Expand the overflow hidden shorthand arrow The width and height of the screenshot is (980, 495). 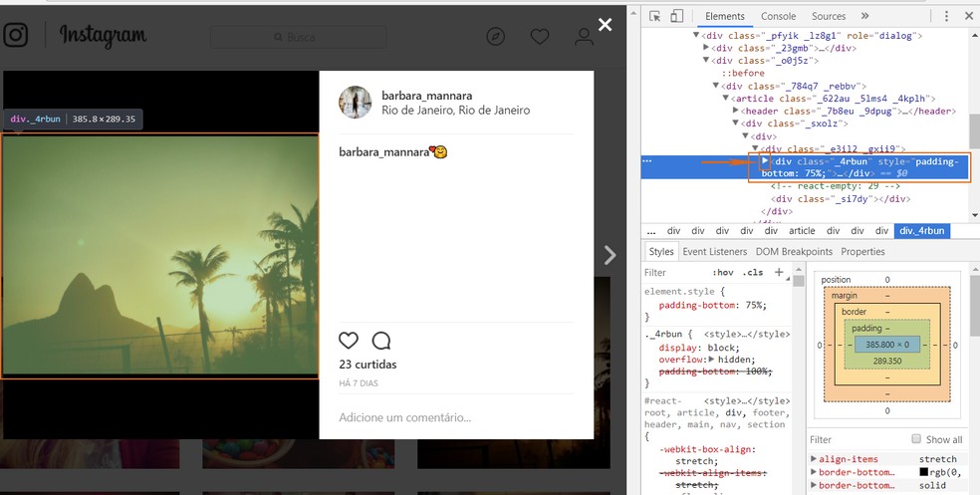711,360
